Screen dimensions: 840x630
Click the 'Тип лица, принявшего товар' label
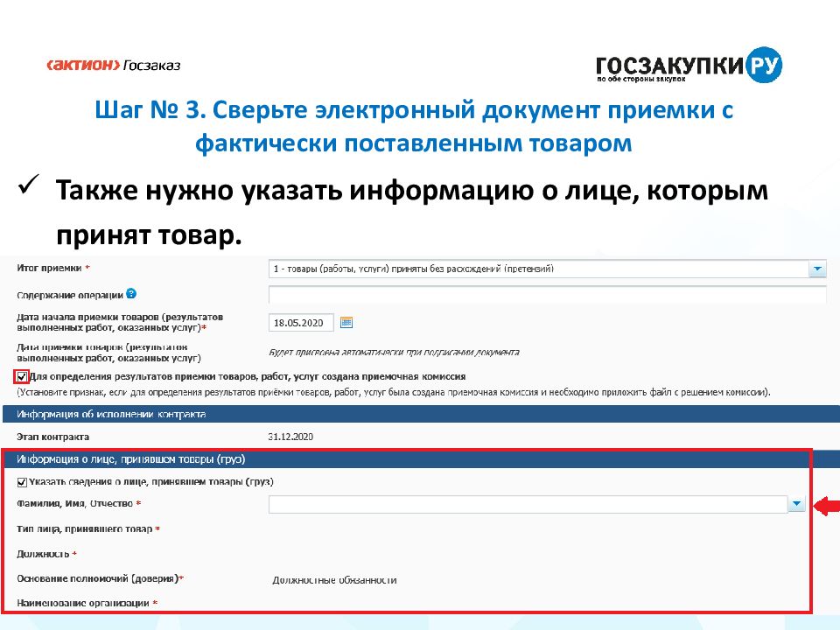pos(87,529)
